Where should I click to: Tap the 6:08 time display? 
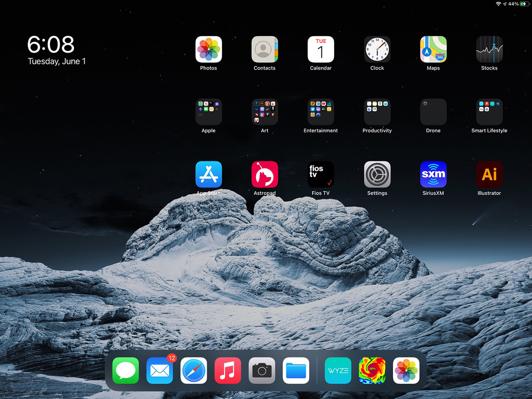tap(51, 45)
